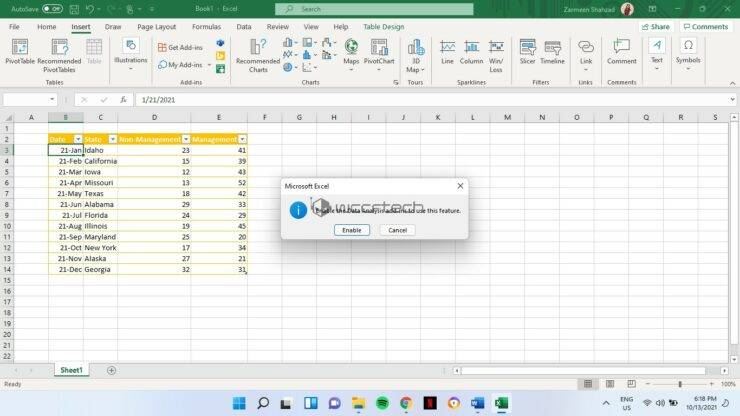740x416 pixels.
Task: Switch to the Formulas tab
Action: click(206, 27)
